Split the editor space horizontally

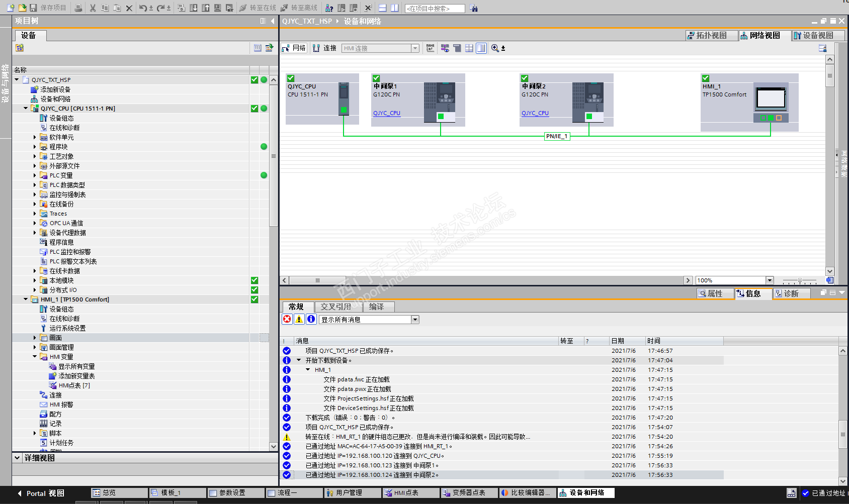click(383, 8)
